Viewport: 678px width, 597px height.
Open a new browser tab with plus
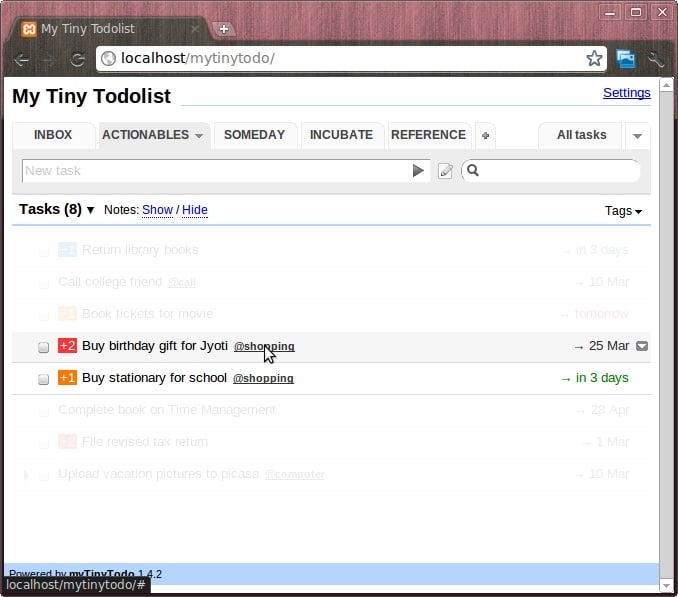(x=224, y=29)
